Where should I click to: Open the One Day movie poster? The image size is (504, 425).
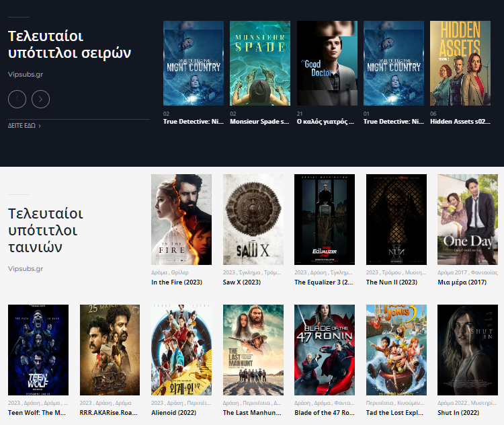click(468, 219)
